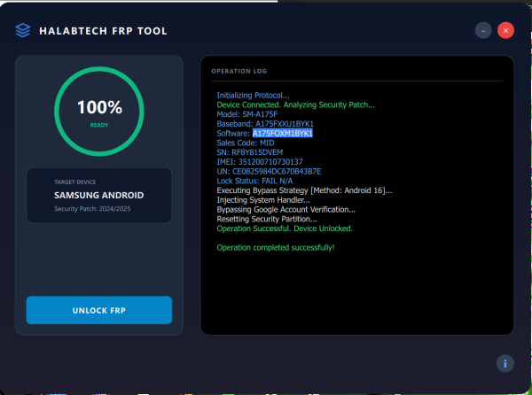Click the 'Injecting System Handler...' line
Image resolution: width=532 pixels, height=395 pixels.
pos(263,200)
